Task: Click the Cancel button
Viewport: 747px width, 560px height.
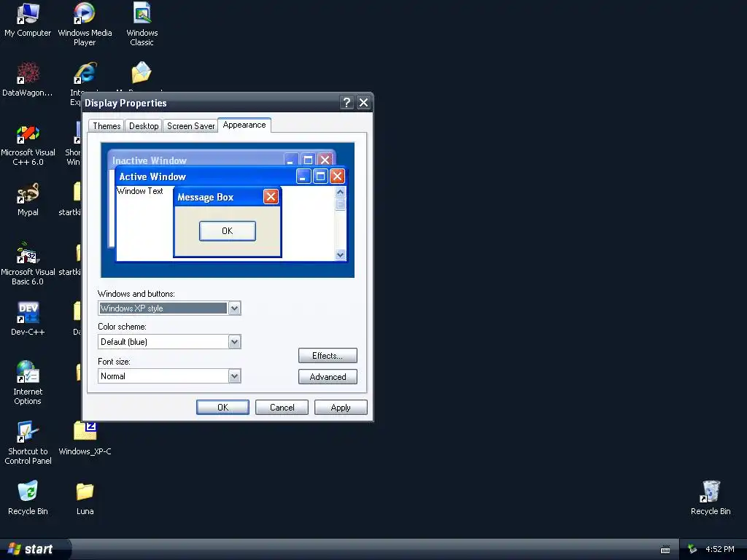Action: 282,407
